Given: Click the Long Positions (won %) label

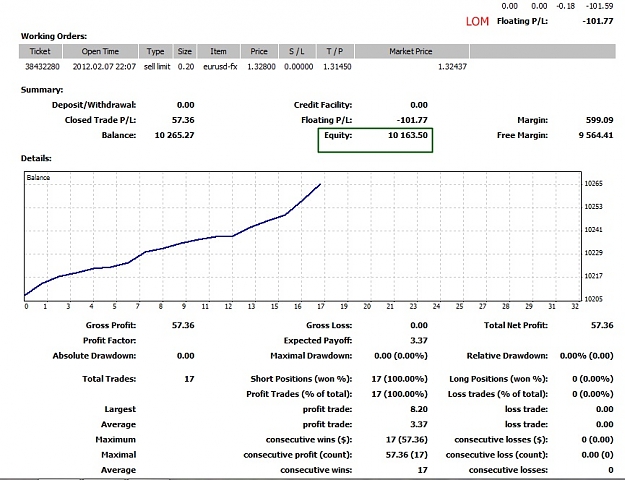Looking at the screenshot, I should click(499, 379).
